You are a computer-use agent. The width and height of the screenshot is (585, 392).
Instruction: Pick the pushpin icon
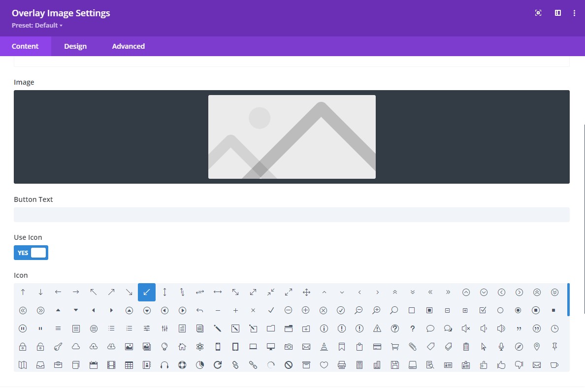(x=554, y=347)
